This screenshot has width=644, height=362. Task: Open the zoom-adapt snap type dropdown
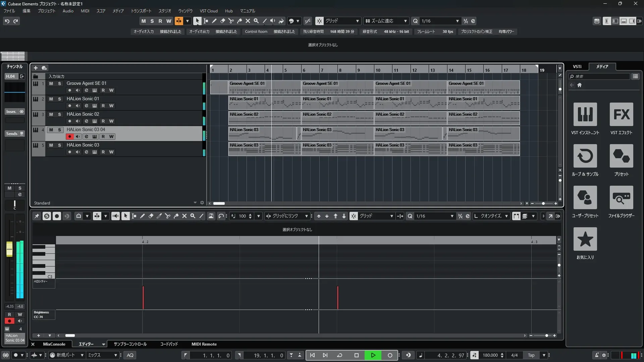(405, 21)
